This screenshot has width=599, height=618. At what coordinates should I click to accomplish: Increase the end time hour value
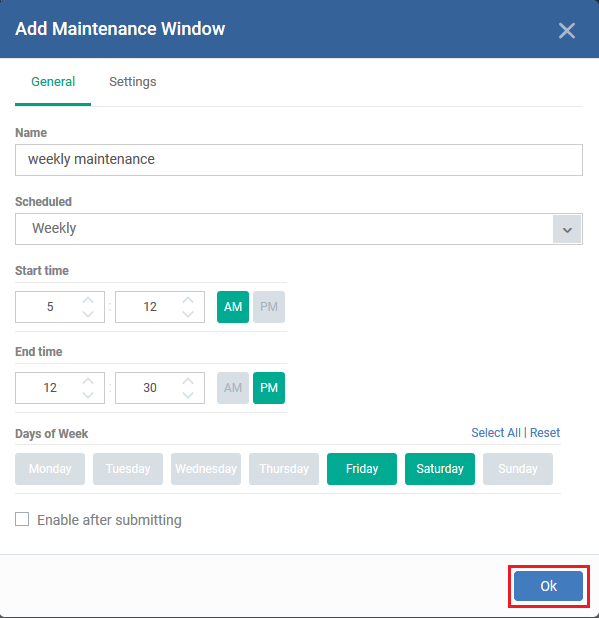tap(88, 381)
